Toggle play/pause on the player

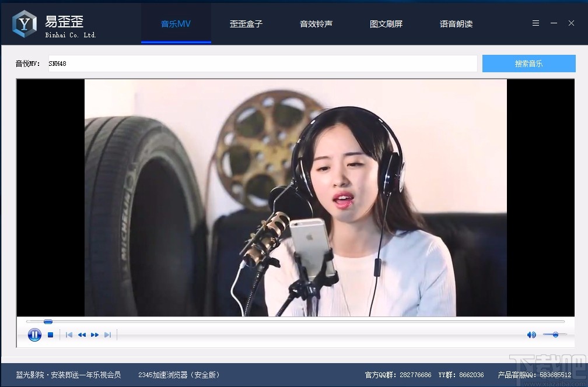34,335
